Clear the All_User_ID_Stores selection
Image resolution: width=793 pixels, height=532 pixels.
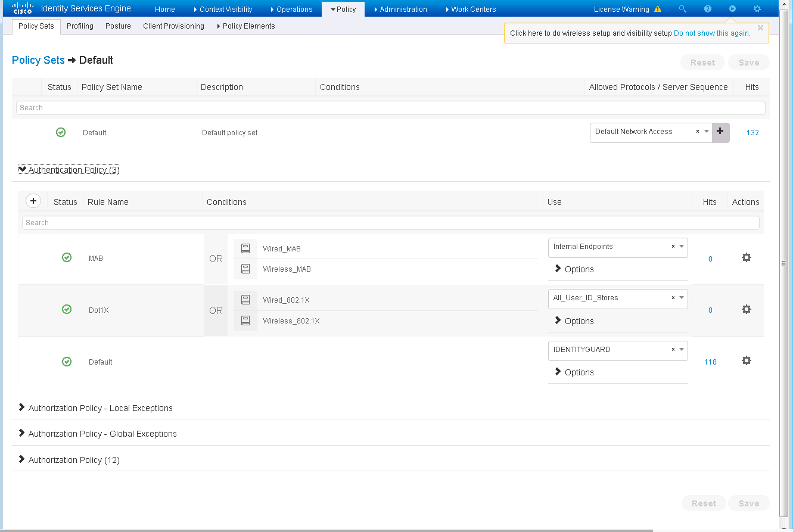point(673,298)
